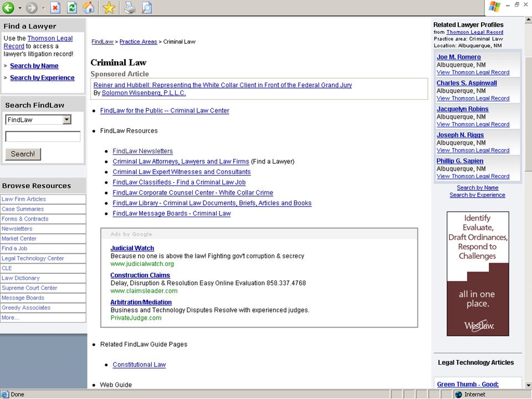Open Solomon Wisenberg, P.L.L.C. author link
The image size is (532, 399).
[144, 93]
